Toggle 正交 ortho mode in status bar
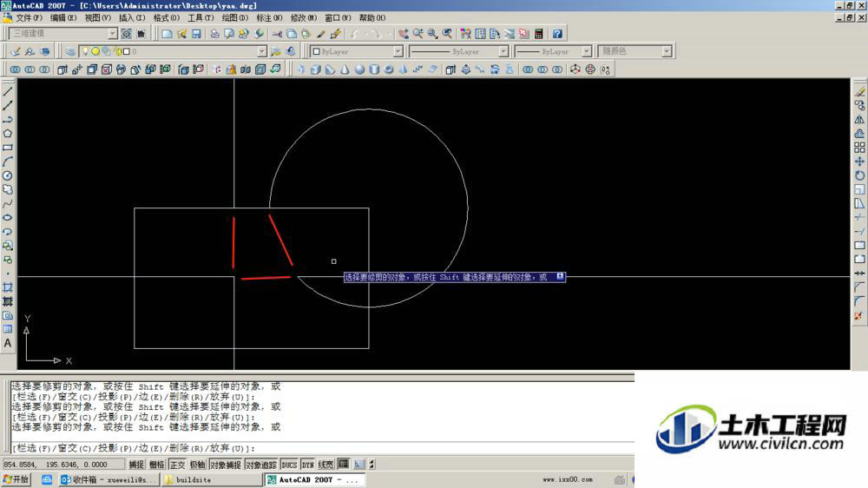The width and height of the screenshot is (868, 488). (177, 465)
